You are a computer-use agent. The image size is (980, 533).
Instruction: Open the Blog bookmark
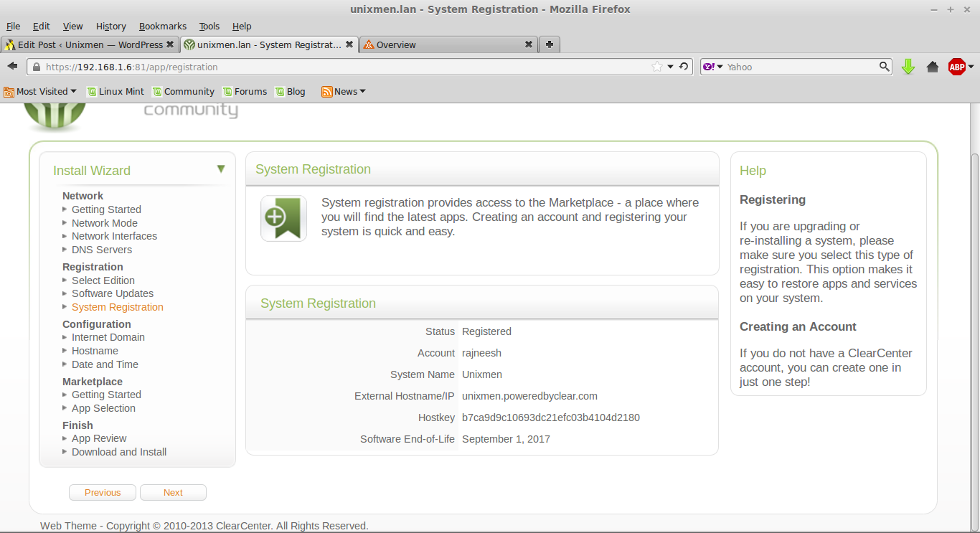tap(290, 91)
